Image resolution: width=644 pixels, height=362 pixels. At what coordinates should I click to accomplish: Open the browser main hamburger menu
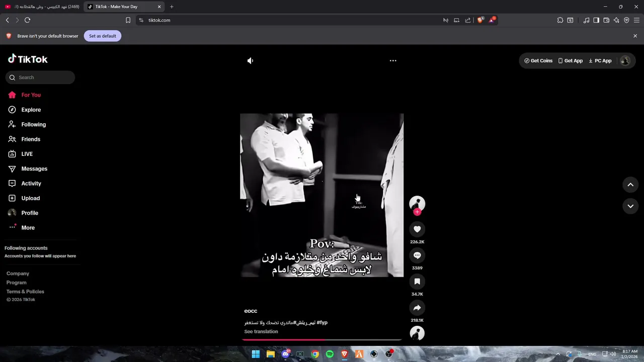tap(636, 20)
